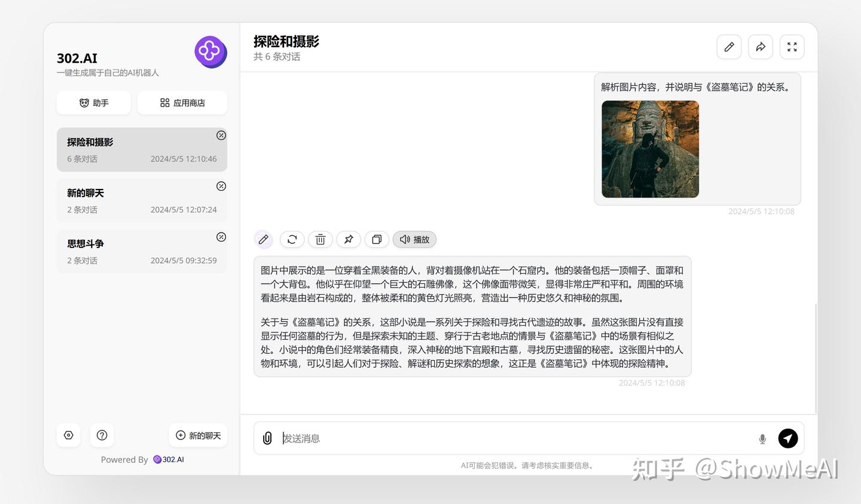Copy the AI response text
This screenshot has height=504, width=861.
[377, 239]
